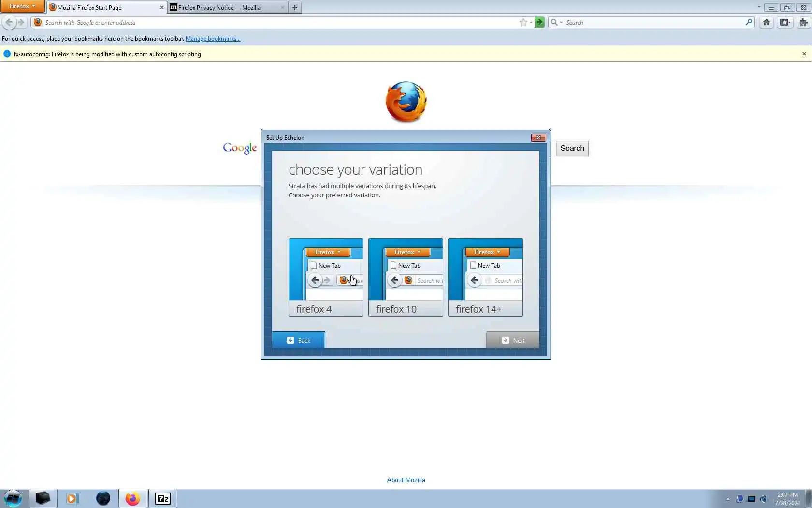Open 7-Zip from the taskbar
The height and width of the screenshot is (508, 812).
[x=163, y=498]
